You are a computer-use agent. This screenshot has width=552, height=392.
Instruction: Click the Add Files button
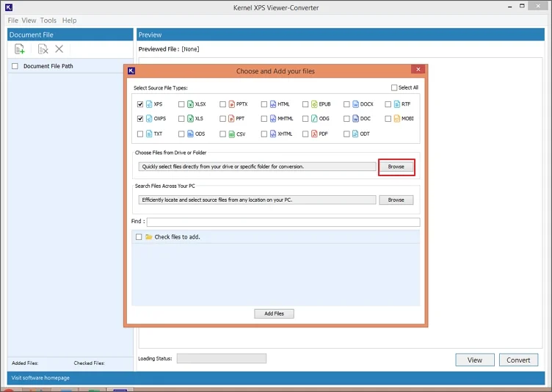[x=274, y=313]
